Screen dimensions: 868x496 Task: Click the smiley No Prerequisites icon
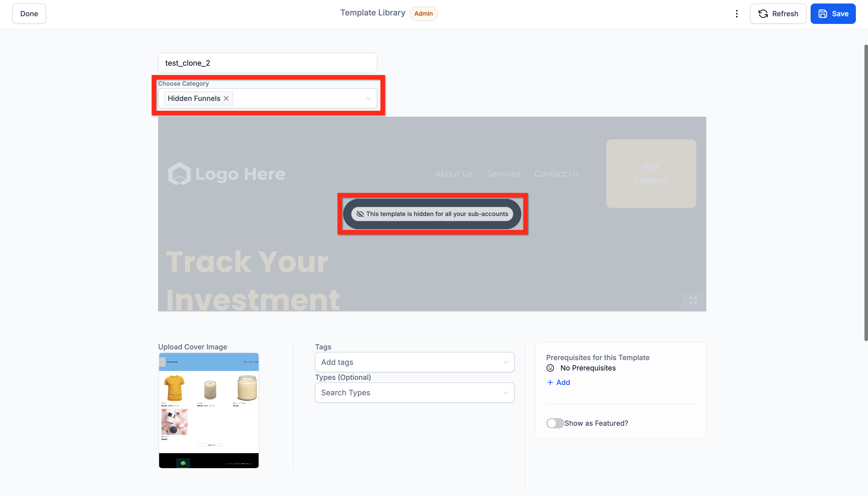[x=550, y=368]
